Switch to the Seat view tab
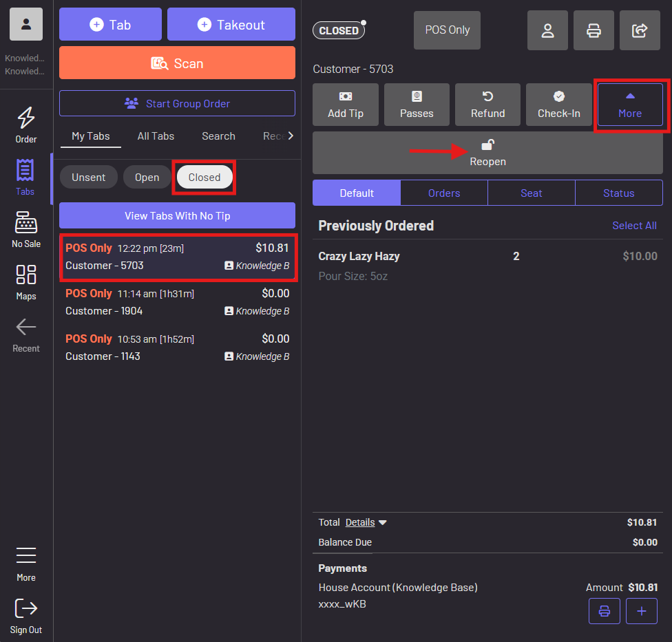This screenshot has width=672, height=642. (x=532, y=193)
